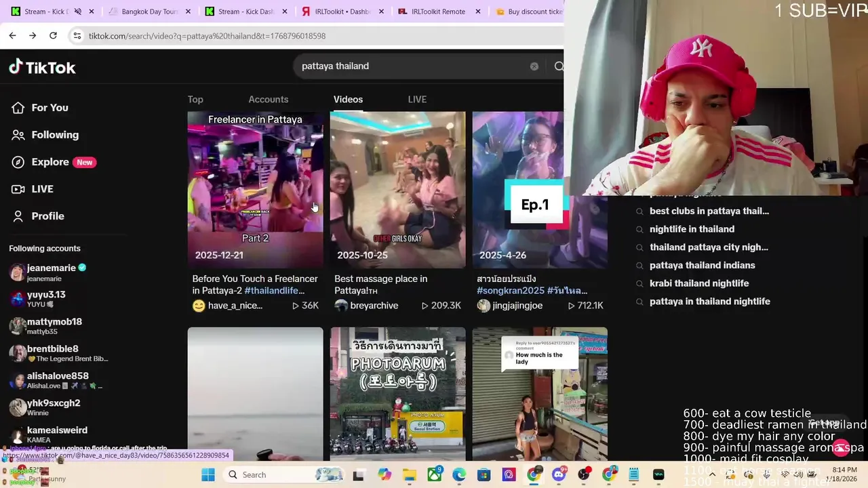868x488 pixels.
Task: Open the Windows Start menu
Action: (x=208, y=474)
